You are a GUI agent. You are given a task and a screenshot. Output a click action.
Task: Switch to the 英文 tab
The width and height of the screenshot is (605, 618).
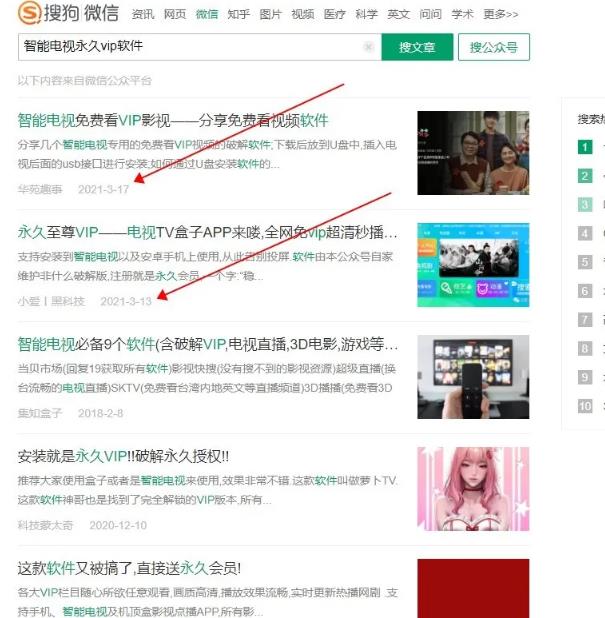[398, 15]
